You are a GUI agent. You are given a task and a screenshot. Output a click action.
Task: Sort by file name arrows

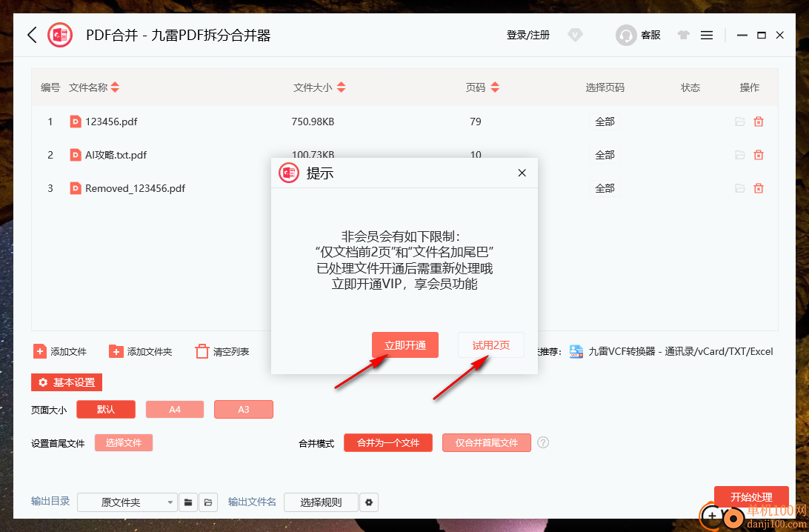point(115,87)
